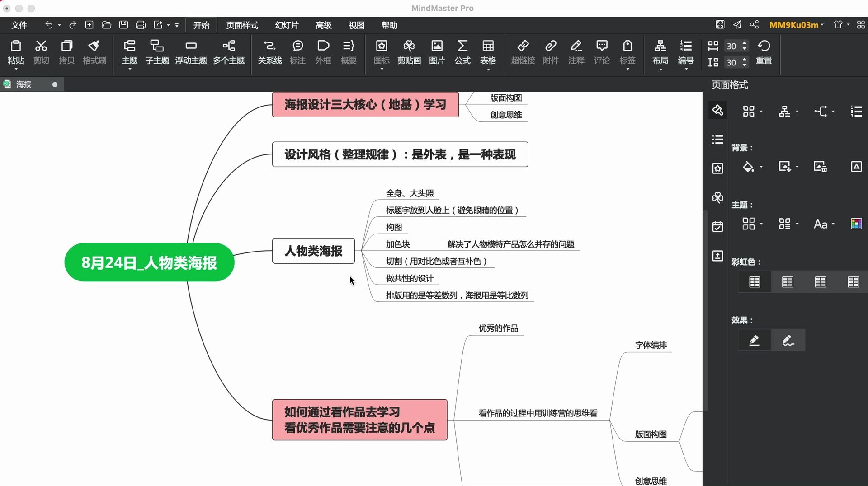Open the View (视图) tab

(x=356, y=25)
